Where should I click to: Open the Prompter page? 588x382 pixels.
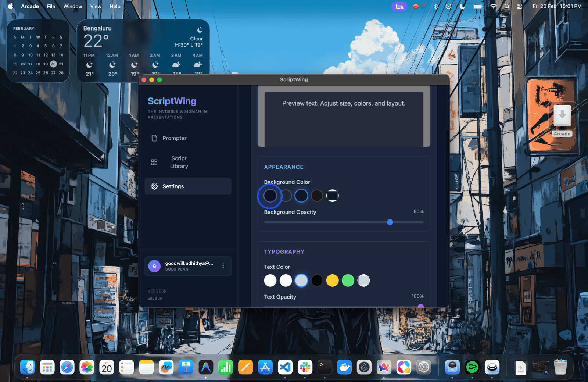(174, 138)
